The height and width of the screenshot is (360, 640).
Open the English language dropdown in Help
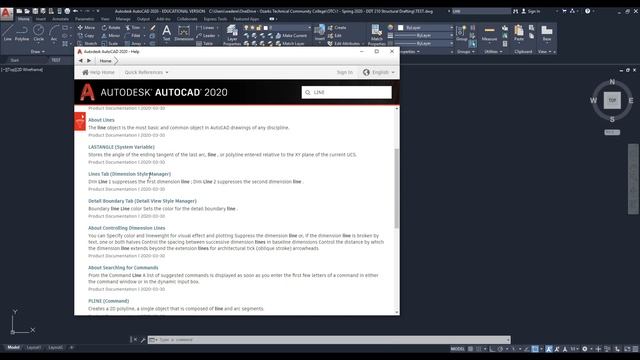tap(379, 72)
